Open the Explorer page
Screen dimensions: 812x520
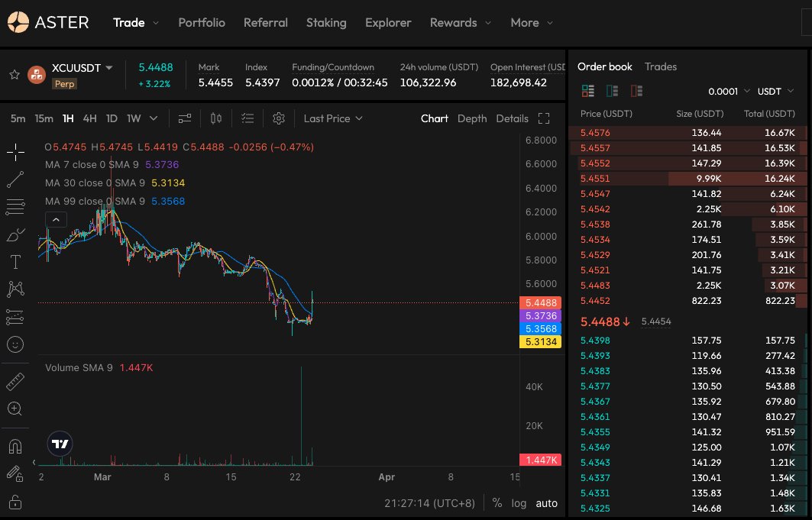(388, 23)
